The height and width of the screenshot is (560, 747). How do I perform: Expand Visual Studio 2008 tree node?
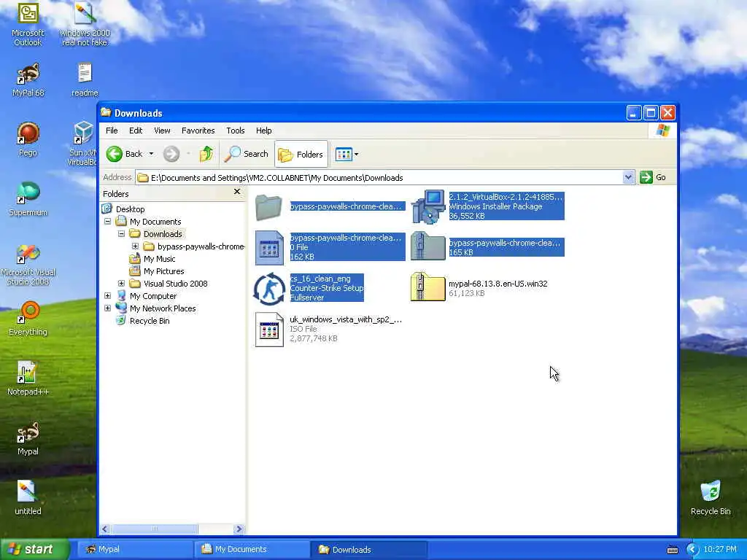click(x=122, y=284)
